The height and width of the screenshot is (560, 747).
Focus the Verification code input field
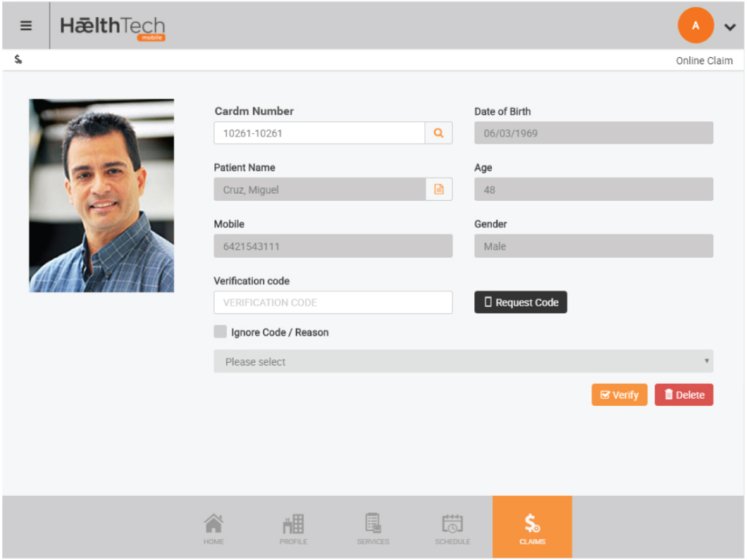[333, 302]
